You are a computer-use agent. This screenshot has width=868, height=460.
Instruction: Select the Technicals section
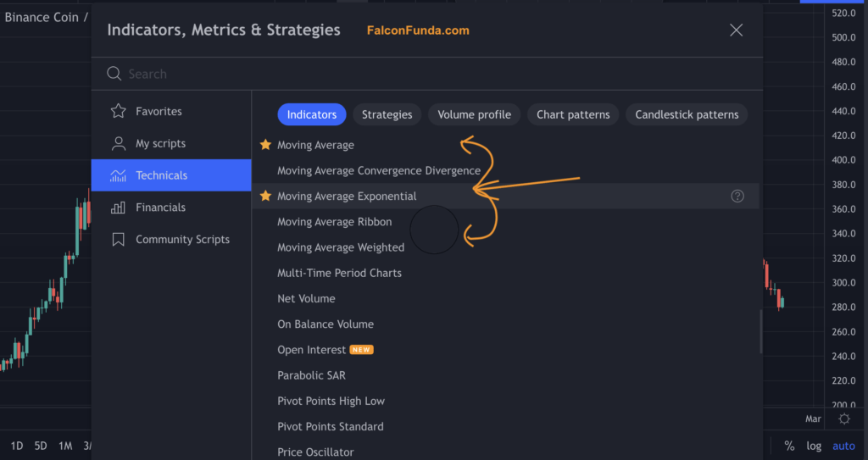171,175
